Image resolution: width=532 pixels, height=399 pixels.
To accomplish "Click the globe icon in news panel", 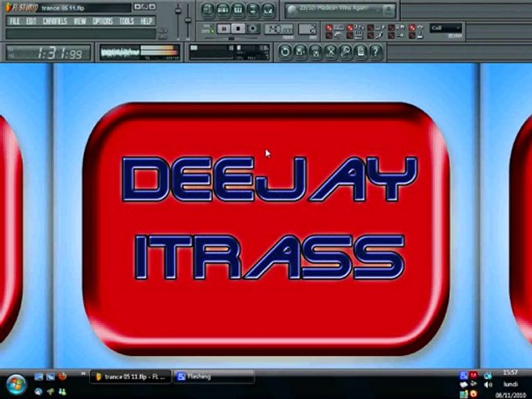I will point(291,11).
